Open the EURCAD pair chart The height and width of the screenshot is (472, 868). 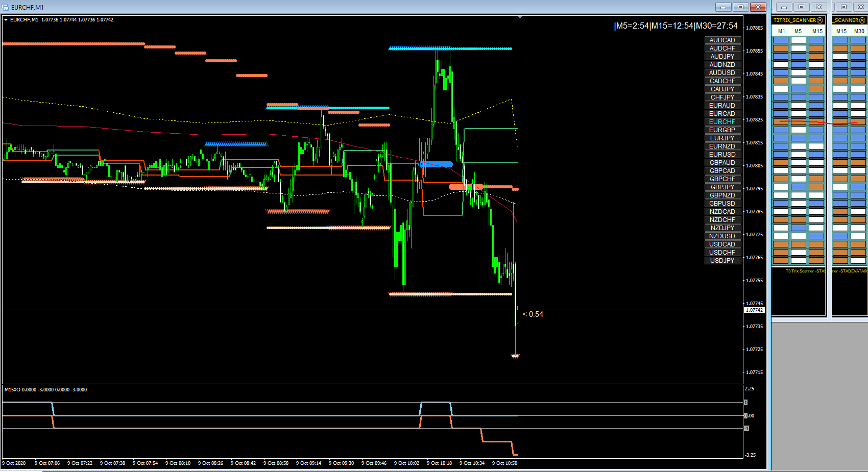point(722,114)
